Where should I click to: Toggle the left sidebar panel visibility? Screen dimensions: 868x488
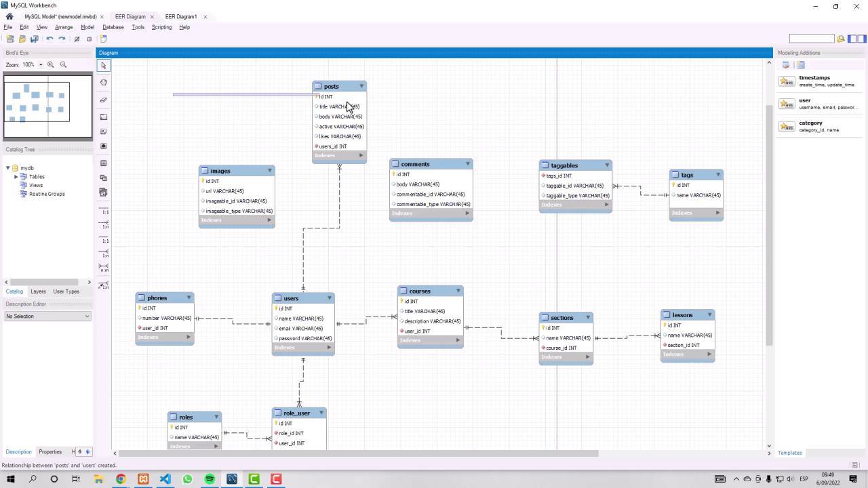852,39
